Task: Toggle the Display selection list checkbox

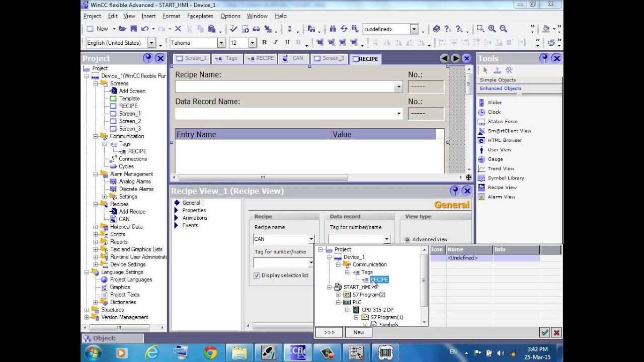Action: [x=257, y=276]
